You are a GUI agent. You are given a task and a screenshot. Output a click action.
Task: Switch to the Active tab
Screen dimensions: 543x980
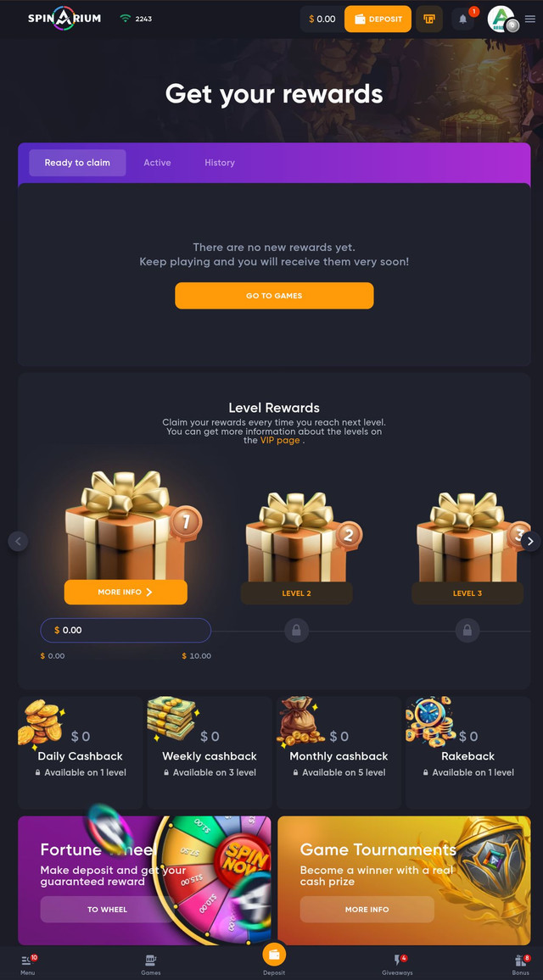pos(157,163)
